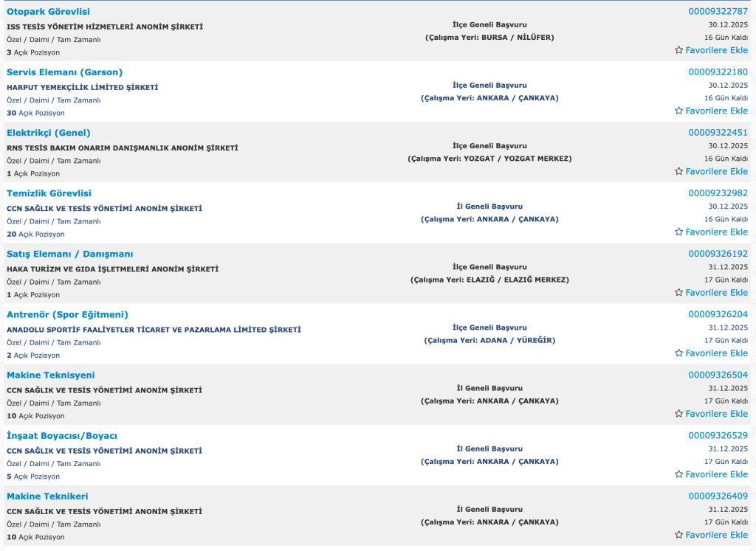Image resolution: width=756 pixels, height=551 pixels.
Task: Open the Temizlik Görevlisi job title link
Action: point(49,193)
